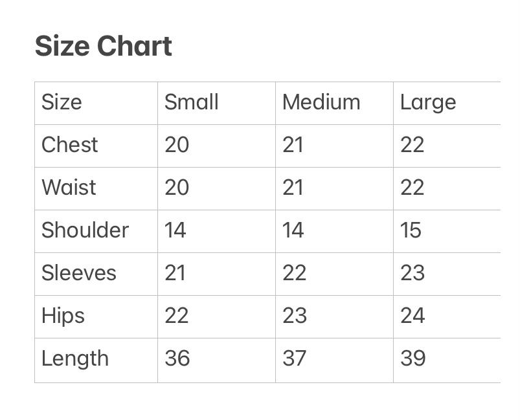Click the Small column header
This screenshot has height=420, width=520.
tap(191, 102)
